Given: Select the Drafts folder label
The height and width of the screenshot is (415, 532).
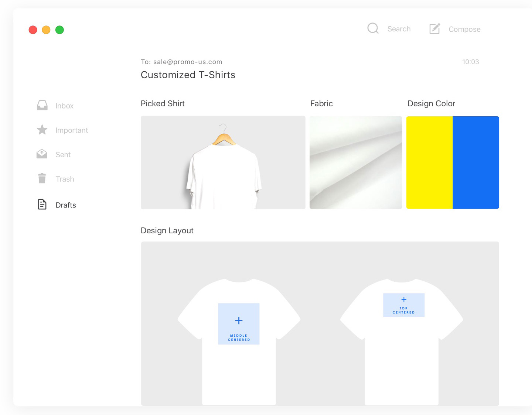Looking at the screenshot, I should click(66, 205).
